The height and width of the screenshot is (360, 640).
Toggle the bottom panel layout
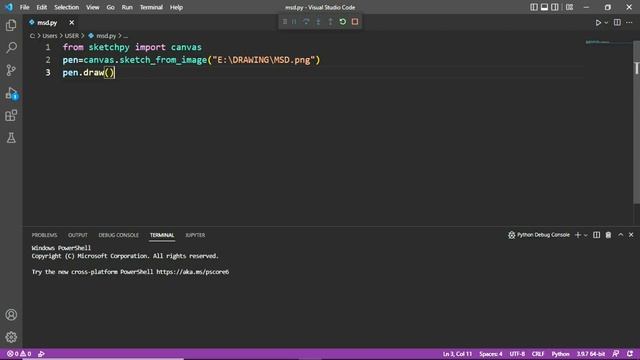(544, 7)
